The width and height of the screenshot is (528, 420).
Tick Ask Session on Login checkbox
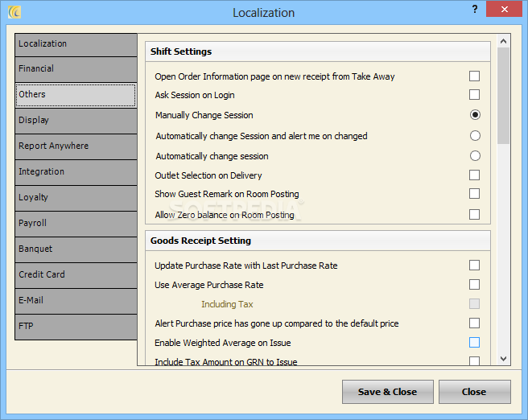tap(474, 95)
